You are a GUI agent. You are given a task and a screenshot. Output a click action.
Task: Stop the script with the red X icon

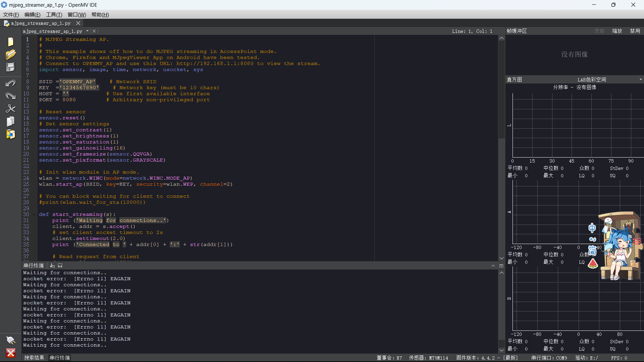pos(11,353)
